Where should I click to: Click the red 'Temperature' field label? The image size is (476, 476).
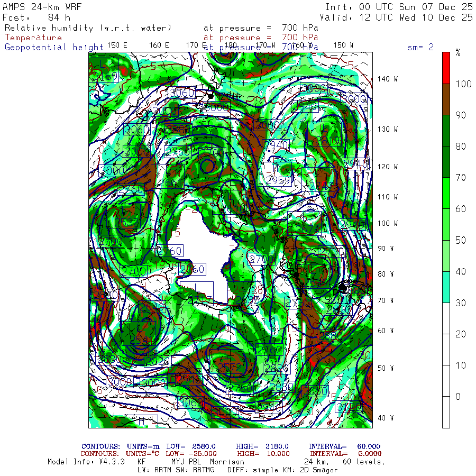coord(33,38)
